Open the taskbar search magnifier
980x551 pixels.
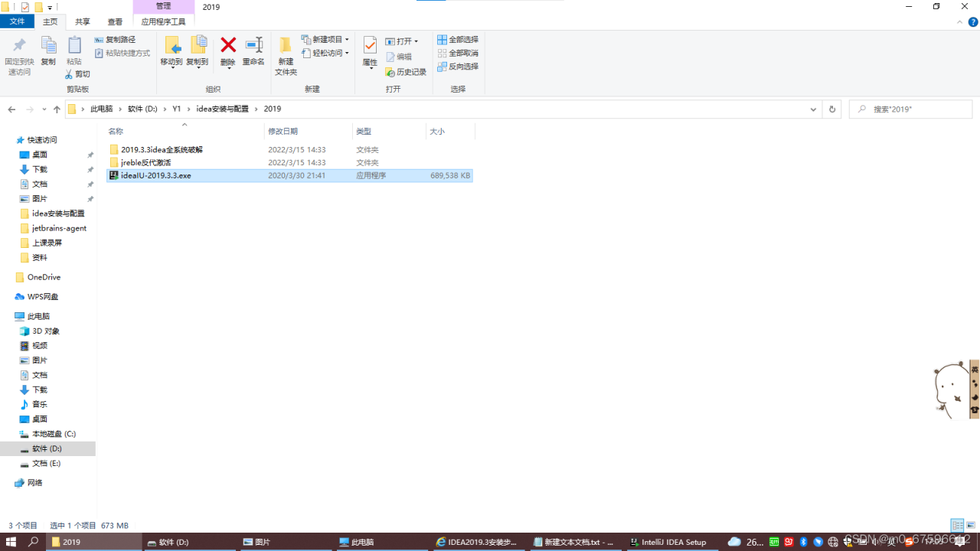34,542
